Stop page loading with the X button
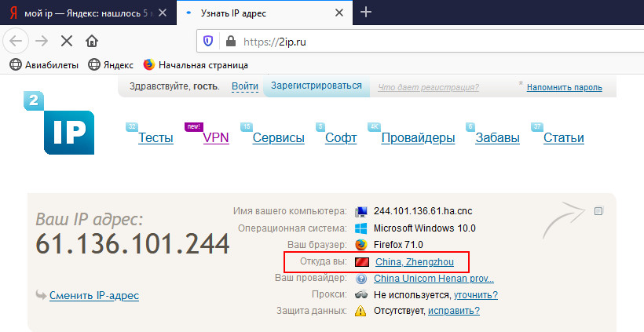 [x=67, y=41]
